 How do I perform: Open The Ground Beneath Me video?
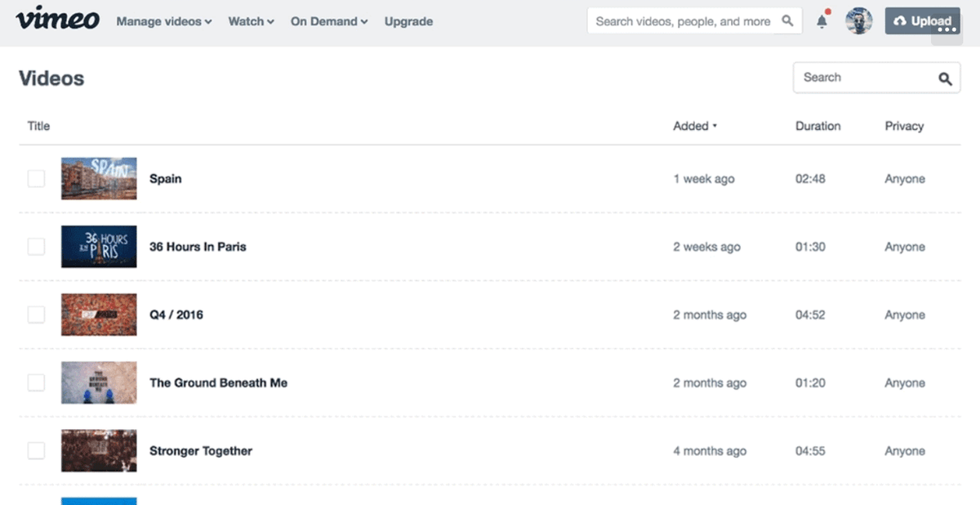coord(217,382)
